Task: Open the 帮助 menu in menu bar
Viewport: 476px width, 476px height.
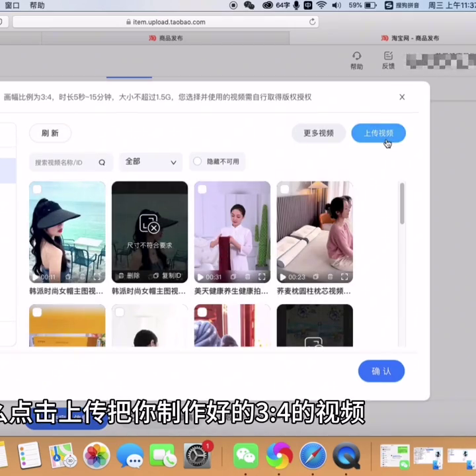Action: (x=37, y=5)
